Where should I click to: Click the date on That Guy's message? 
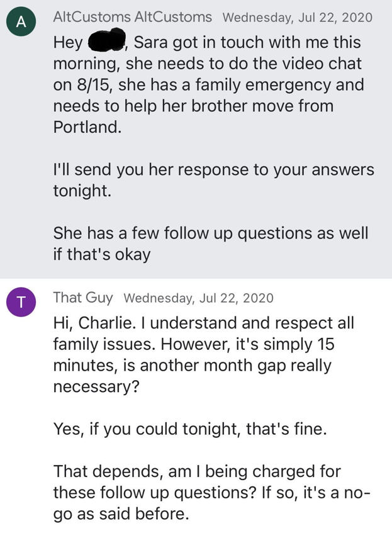point(199,298)
